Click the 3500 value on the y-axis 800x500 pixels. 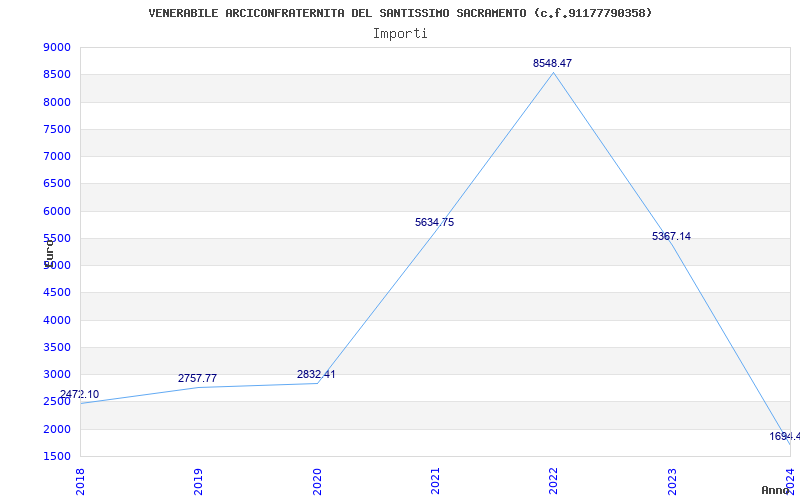pos(57,347)
